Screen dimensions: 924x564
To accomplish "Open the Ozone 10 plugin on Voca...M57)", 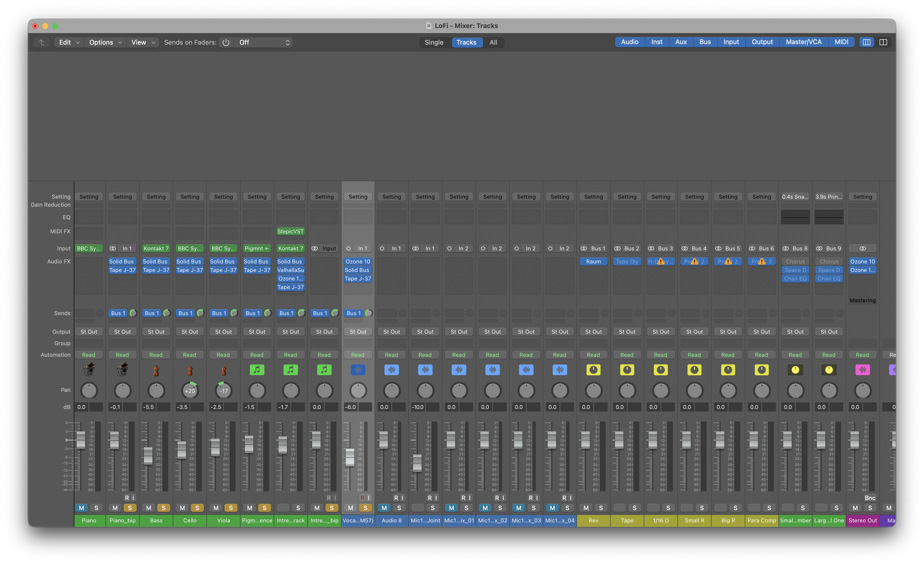I will pos(358,261).
